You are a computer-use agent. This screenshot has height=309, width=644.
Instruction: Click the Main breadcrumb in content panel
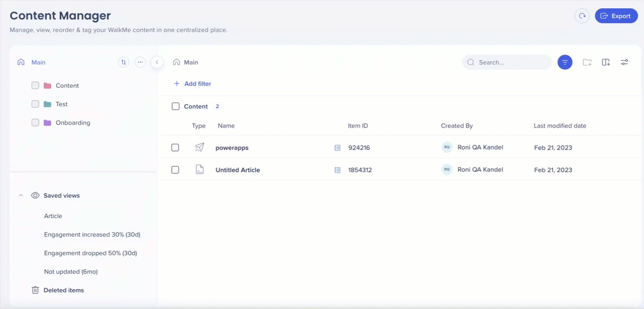tap(191, 62)
